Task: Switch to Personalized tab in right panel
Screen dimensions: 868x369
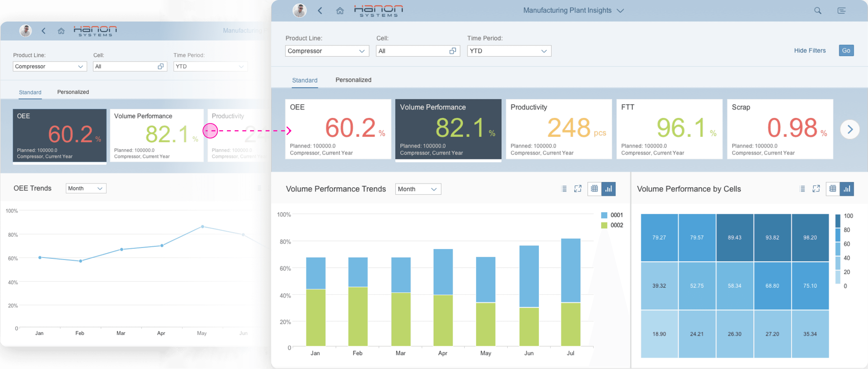Action: (x=353, y=80)
